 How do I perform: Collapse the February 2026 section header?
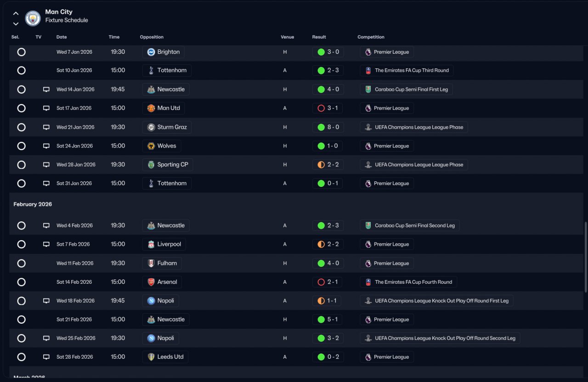(x=33, y=204)
